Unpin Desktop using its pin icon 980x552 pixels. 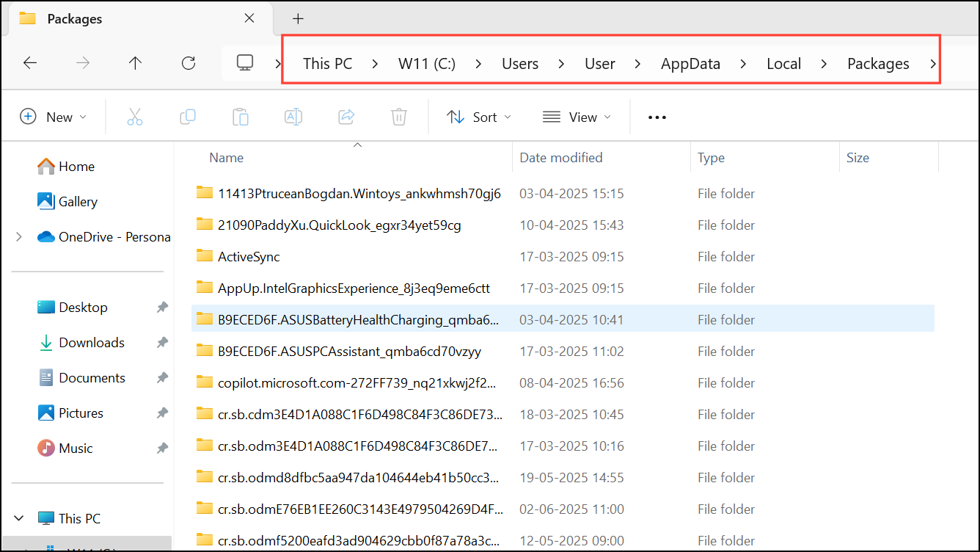(x=162, y=308)
